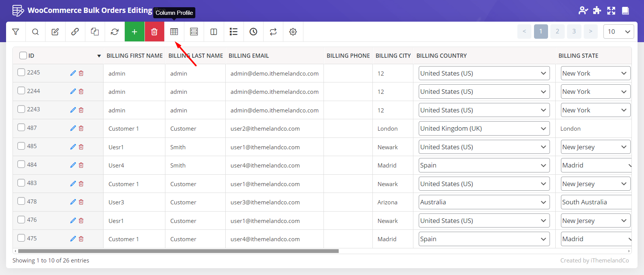Screen dimensions: 644x275
Task: Click the BILLING PHONE column header
Action: 348,56
